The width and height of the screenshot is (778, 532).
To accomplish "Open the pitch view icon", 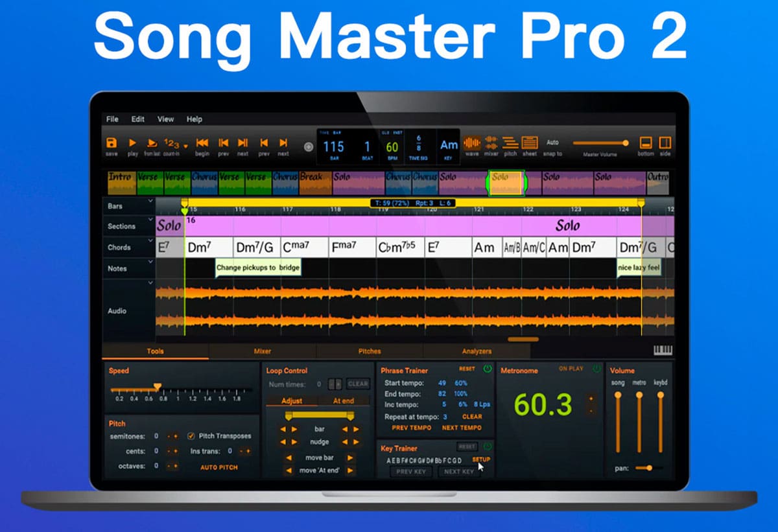I will (x=510, y=143).
